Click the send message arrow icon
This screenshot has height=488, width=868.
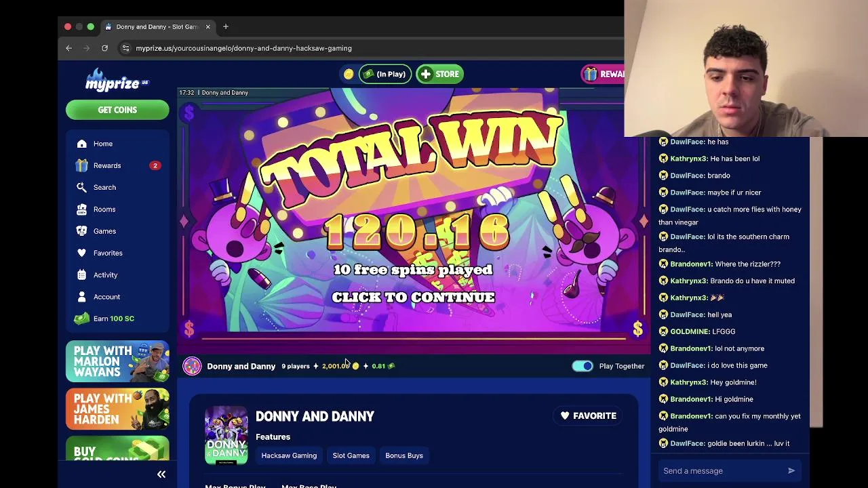[791, 470]
